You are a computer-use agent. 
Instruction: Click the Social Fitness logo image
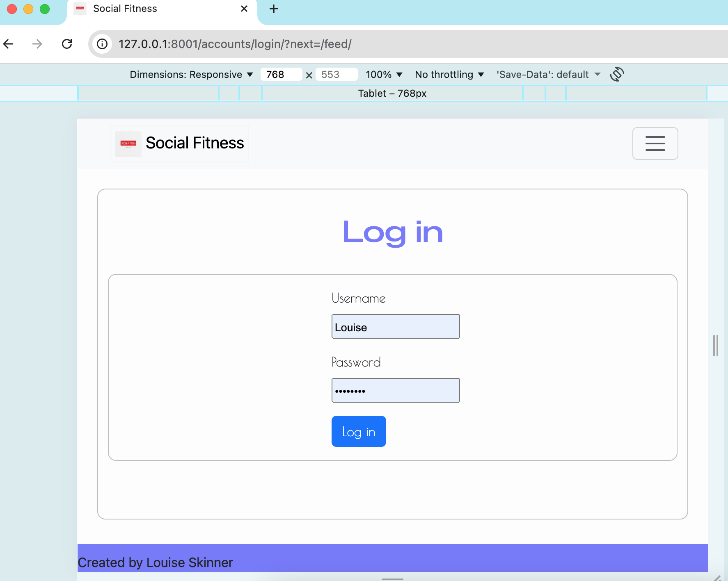pos(128,144)
